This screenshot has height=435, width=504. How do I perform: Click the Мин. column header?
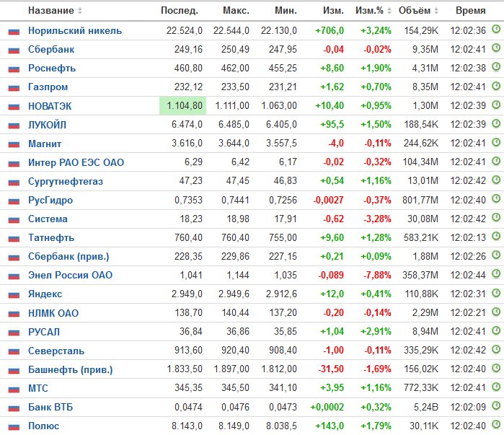(286, 11)
